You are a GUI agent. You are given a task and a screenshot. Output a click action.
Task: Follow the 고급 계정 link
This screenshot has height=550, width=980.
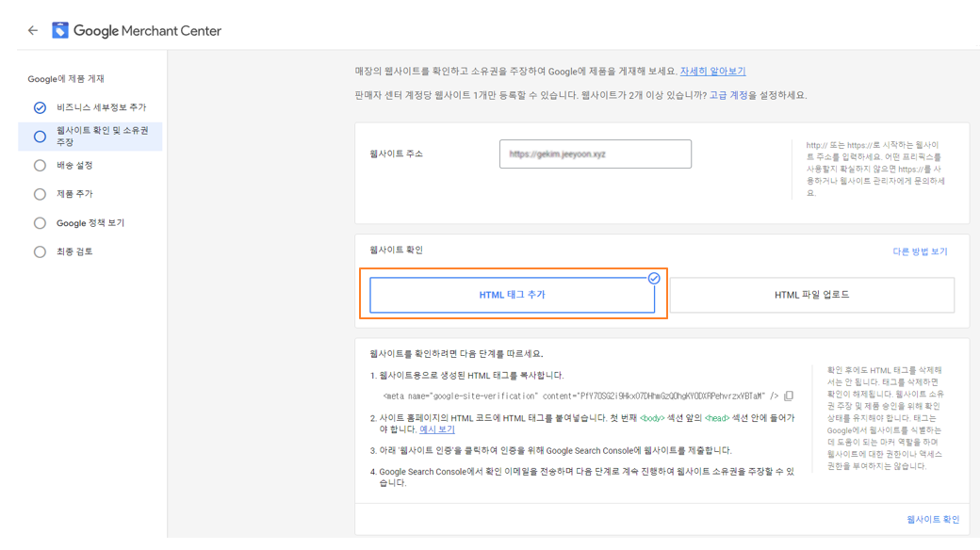coord(728,95)
